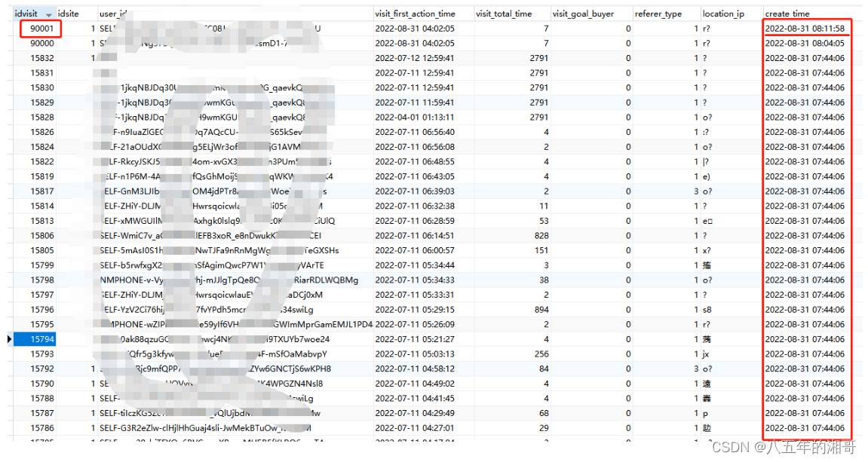Click first action time 2022-04-01 01:13:11

415,118
